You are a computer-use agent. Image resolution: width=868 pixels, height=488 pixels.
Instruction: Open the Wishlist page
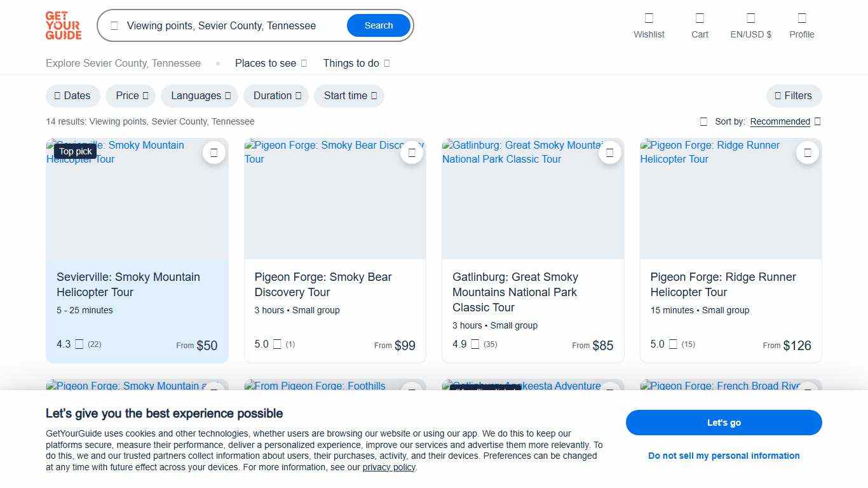pos(649,25)
